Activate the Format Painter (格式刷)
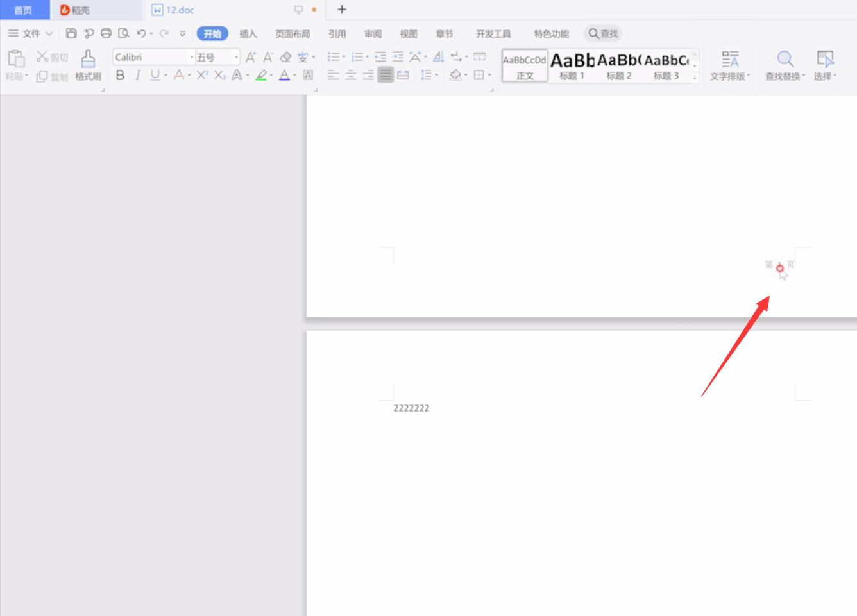 88,66
